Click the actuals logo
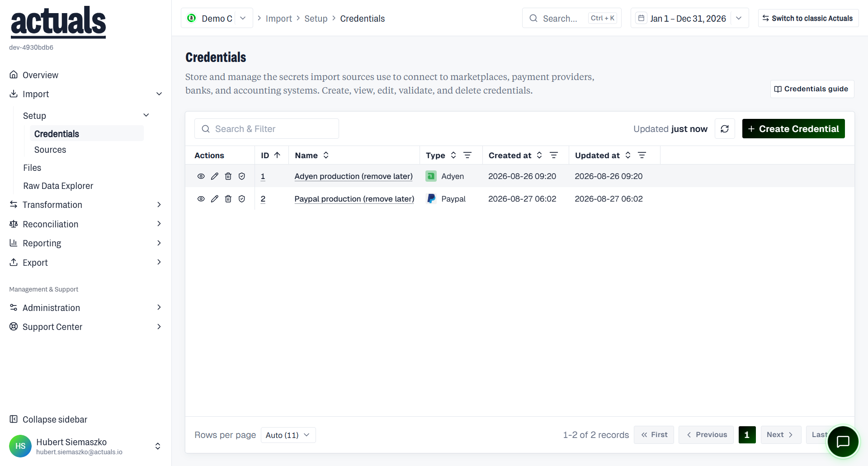The image size is (868, 466). [x=58, y=22]
